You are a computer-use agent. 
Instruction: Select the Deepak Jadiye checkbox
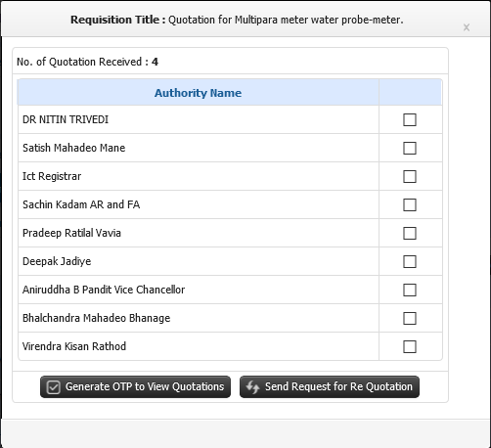point(410,261)
